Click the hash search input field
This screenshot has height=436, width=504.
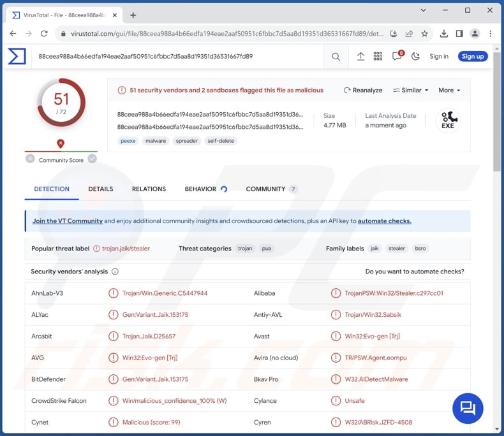coord(178,57)
